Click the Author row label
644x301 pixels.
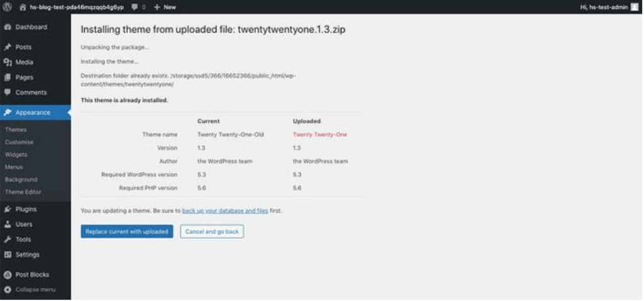tap(169, 161)
